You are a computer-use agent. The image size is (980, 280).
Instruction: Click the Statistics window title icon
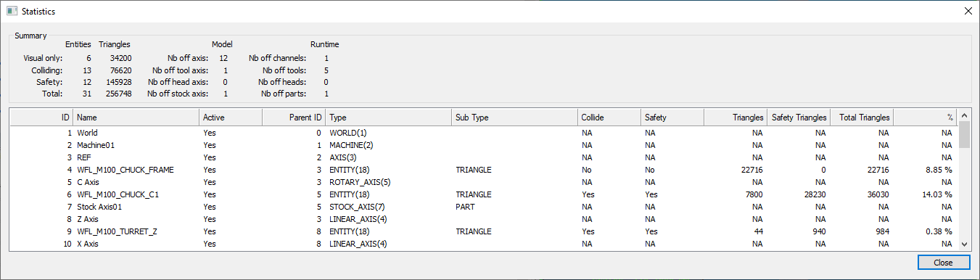tap(12, 12)
